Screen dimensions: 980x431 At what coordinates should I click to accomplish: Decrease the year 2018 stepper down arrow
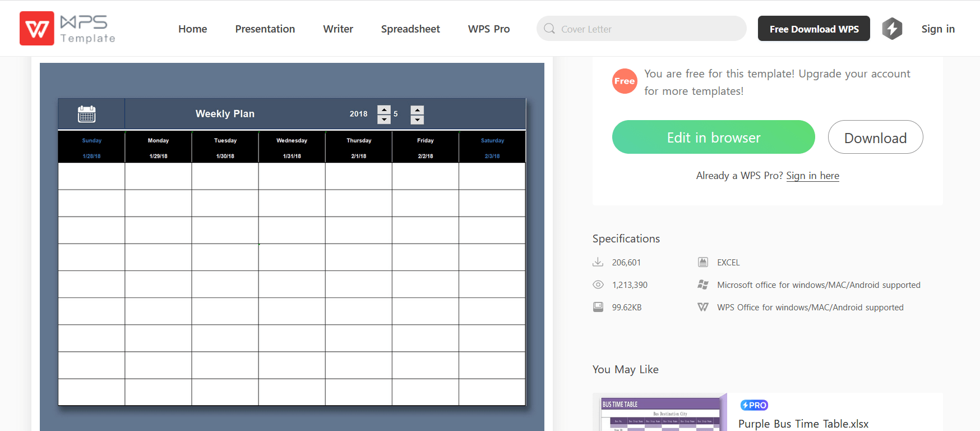[x=384, y=120]
